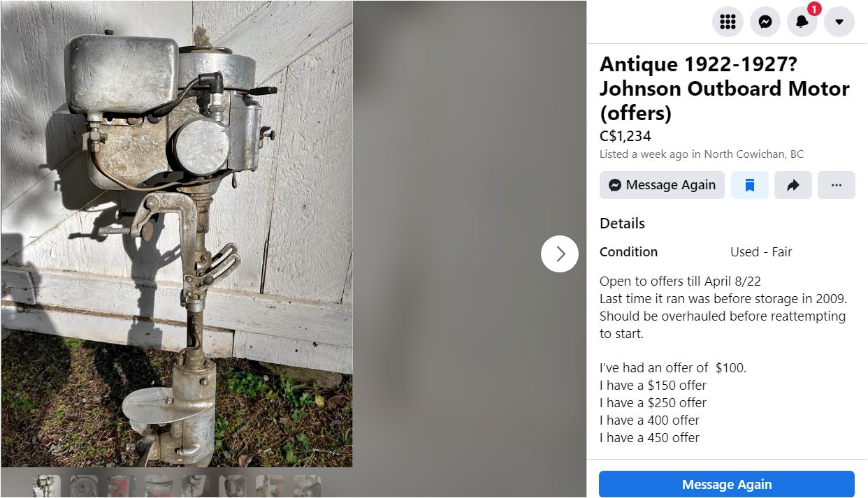Open the Facebook menu grid icon
This screenshot has width=868, height=498.
coord(728,22)
